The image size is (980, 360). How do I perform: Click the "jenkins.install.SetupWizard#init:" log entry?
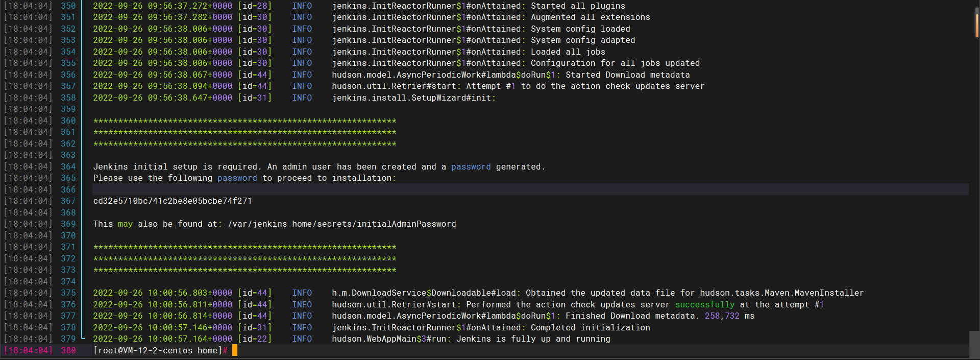tap(413, 98)
